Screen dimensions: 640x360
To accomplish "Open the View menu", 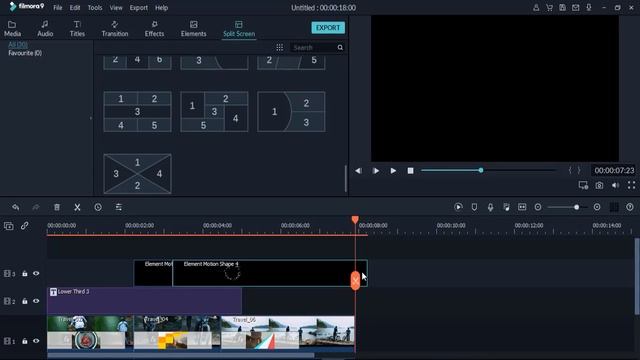I will click(116, 8).
